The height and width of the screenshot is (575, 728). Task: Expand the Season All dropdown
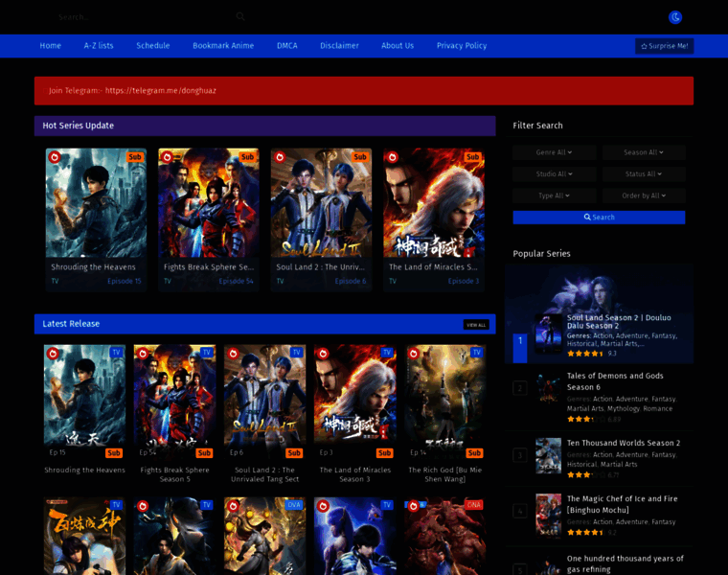(644, 152)
